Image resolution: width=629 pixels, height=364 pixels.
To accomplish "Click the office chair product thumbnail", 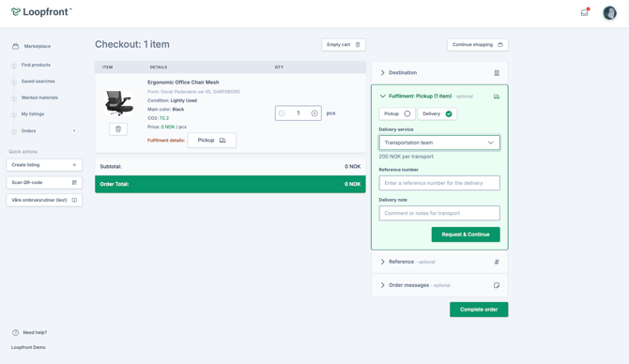I will (118, 103).
